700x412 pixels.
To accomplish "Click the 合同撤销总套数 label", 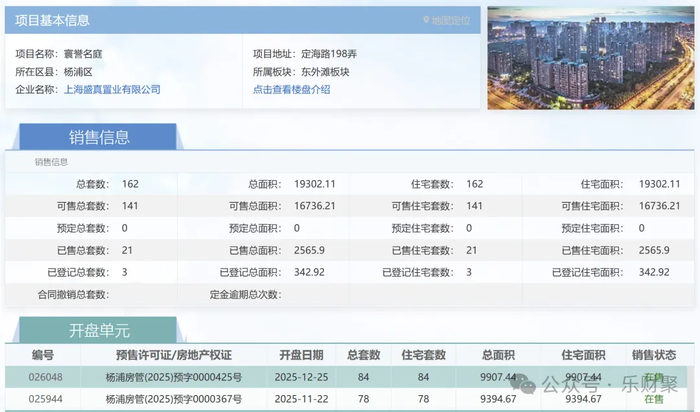I will 73,295.
